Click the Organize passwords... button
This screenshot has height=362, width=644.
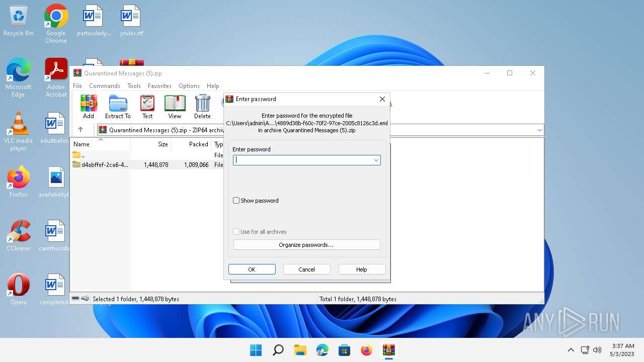(306, 245)
